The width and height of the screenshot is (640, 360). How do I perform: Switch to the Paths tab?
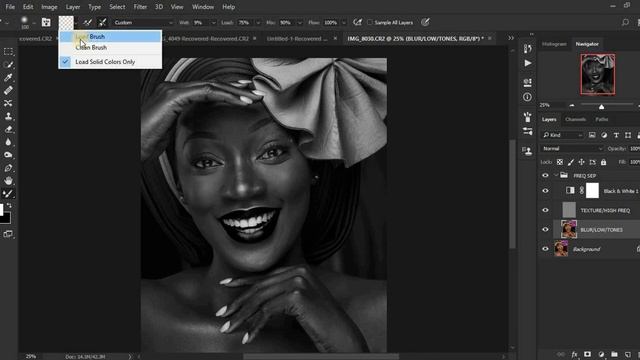tap(602, 120)
